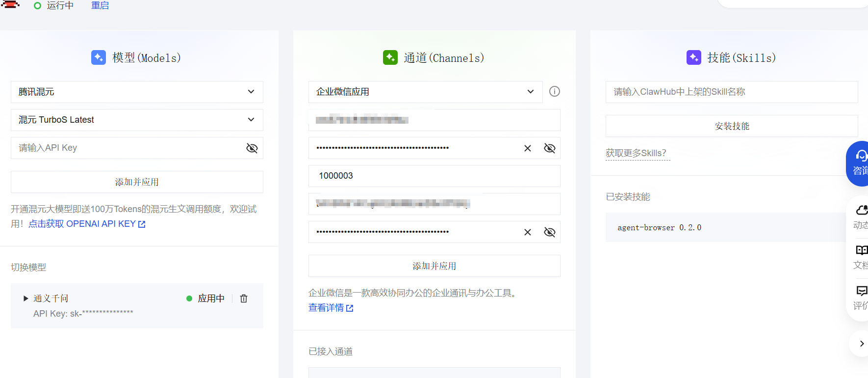Click the 已安装技能 heading

pos(628,196)
